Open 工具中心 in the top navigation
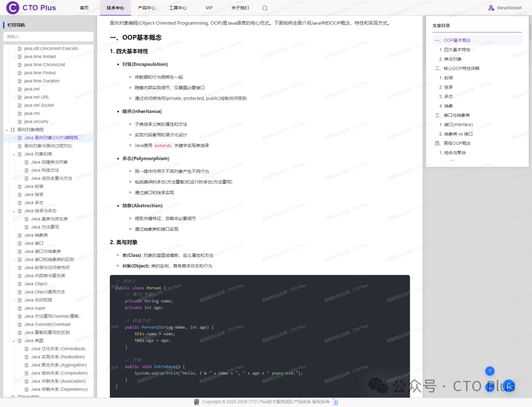 (178, 8)
